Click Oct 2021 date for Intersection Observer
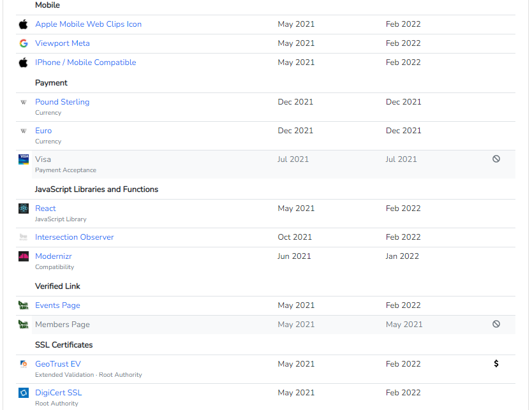 [295, 237]
